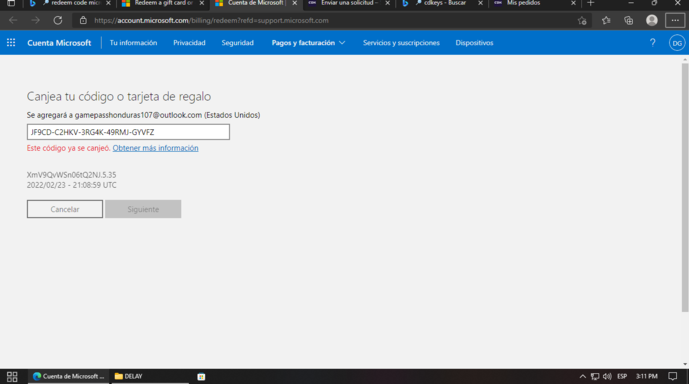Click the lock site info icon
Image resolution: width=689 pixels, height=384 pixels.
pyautogui.click(x=83, y=20)
